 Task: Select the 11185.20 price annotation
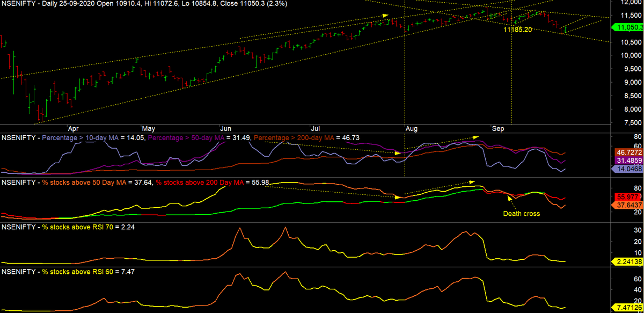click(517, 30)
